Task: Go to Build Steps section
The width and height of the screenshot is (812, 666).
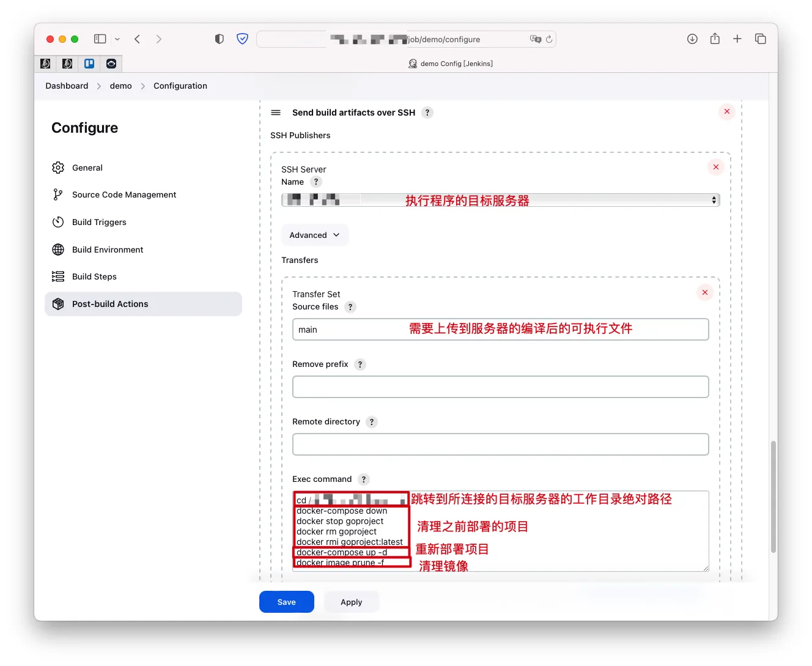Action: (x=94, y=276)
